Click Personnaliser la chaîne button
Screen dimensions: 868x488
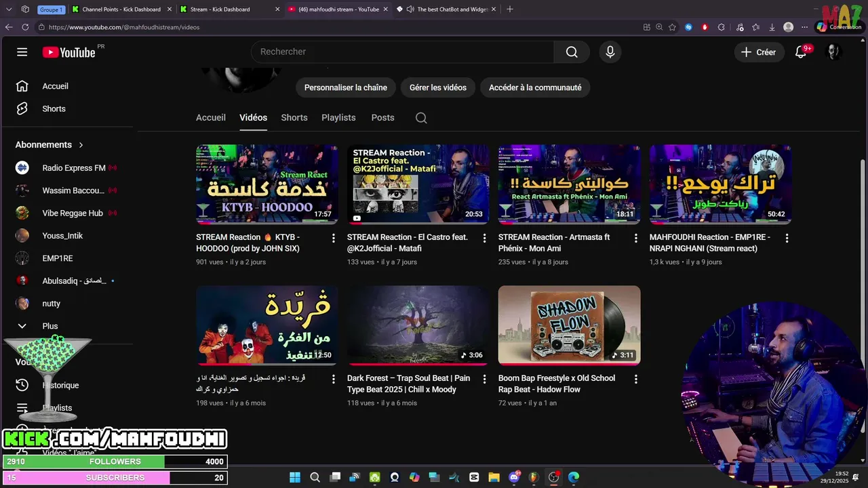tap(346, 87)
